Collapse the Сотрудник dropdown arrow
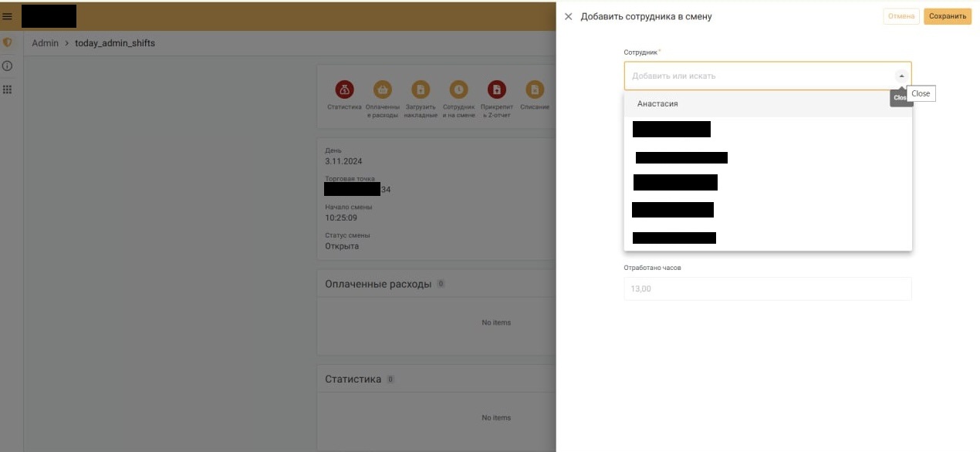Image resolution: width=980 pixels, height=452 pixels. tap(901, 76)
